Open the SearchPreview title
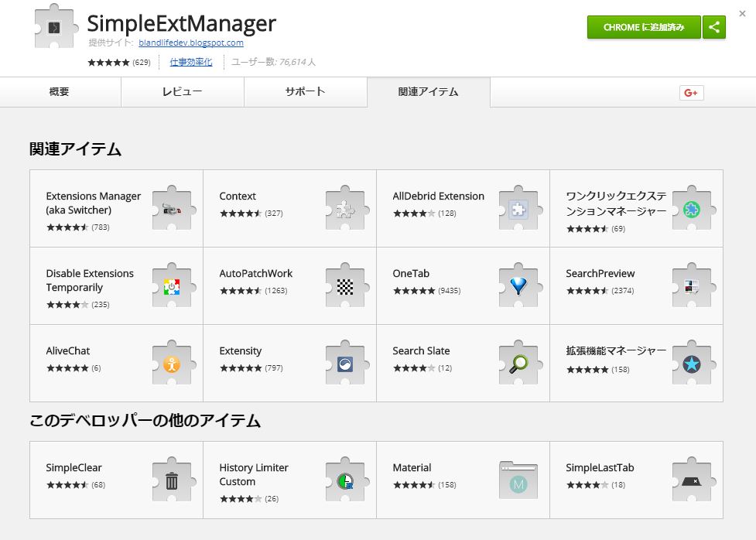The height and width of the screenshot is (540, 756). (600, 273)
